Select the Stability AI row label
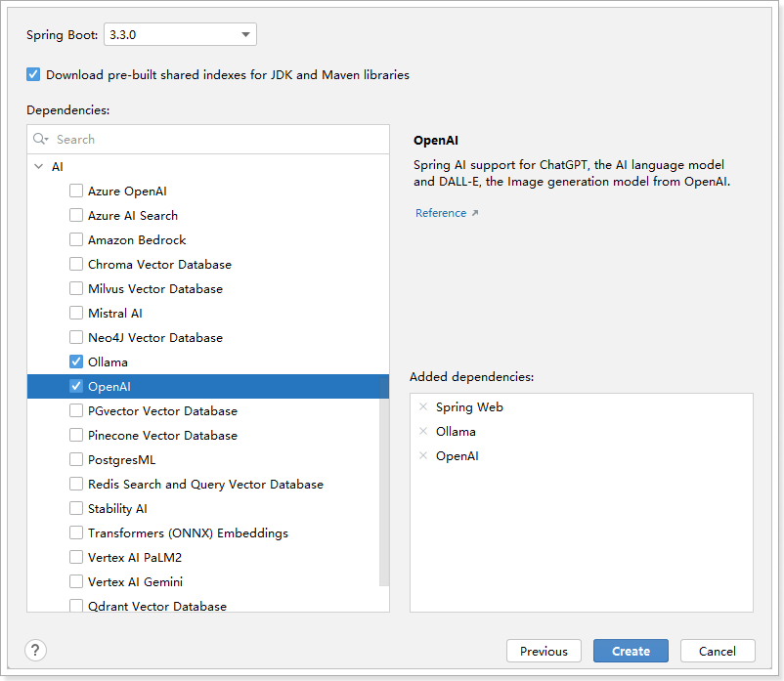 tap(117, 509)
